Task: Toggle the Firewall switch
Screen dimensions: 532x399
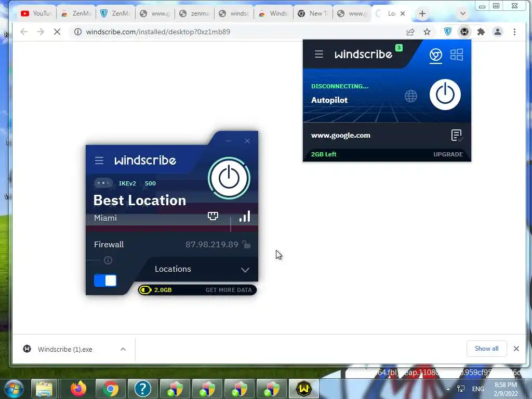Action: [105, 281]
